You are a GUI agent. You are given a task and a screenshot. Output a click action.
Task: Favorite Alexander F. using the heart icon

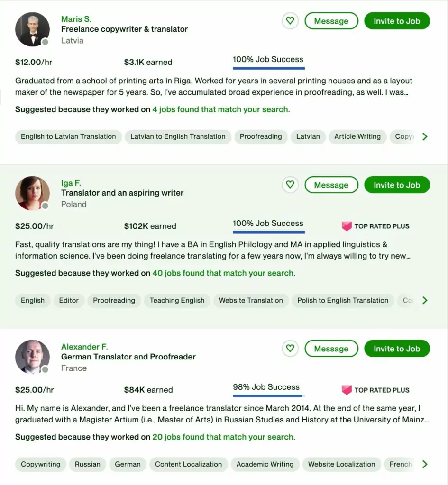point(290,349)
